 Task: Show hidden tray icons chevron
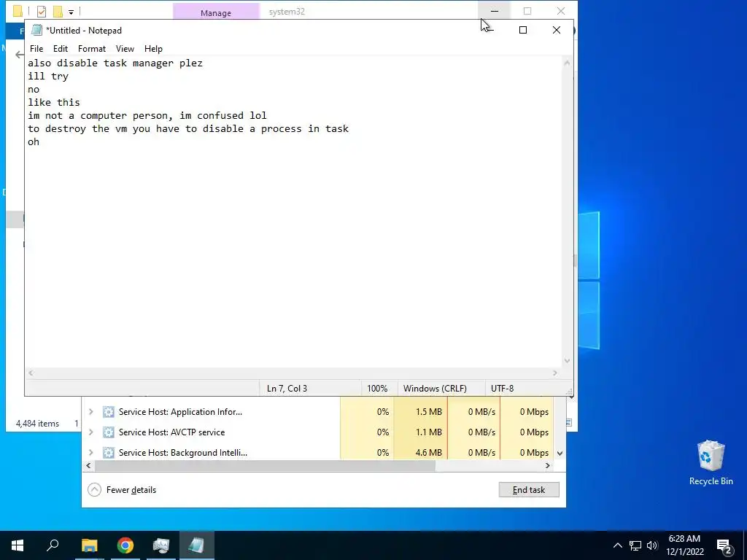[x=617, y=545]
